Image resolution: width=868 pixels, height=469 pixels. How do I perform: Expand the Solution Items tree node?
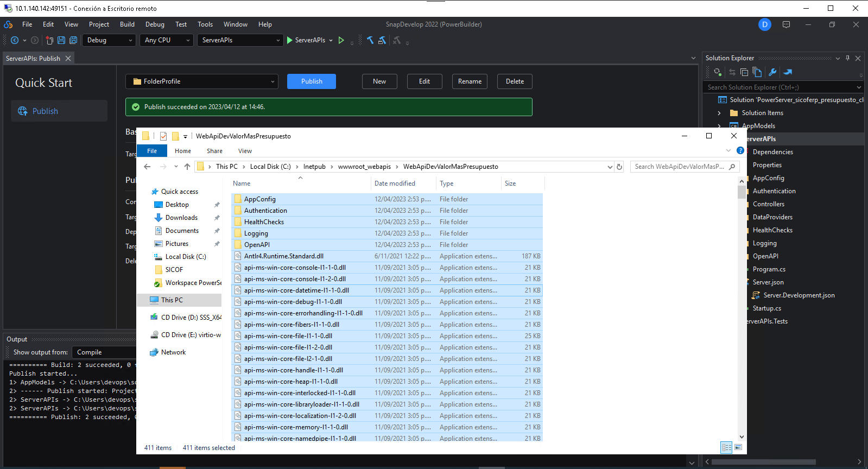tap(719, 113)
